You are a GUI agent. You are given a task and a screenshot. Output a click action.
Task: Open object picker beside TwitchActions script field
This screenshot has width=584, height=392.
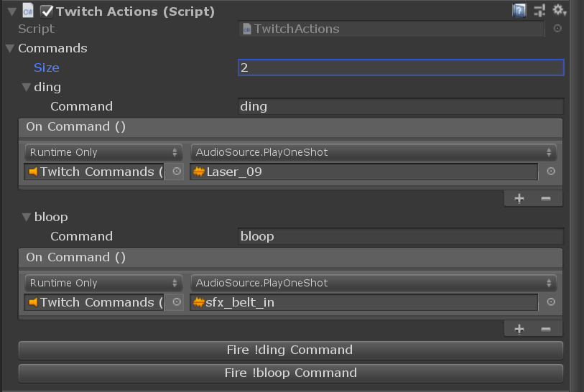557,28
